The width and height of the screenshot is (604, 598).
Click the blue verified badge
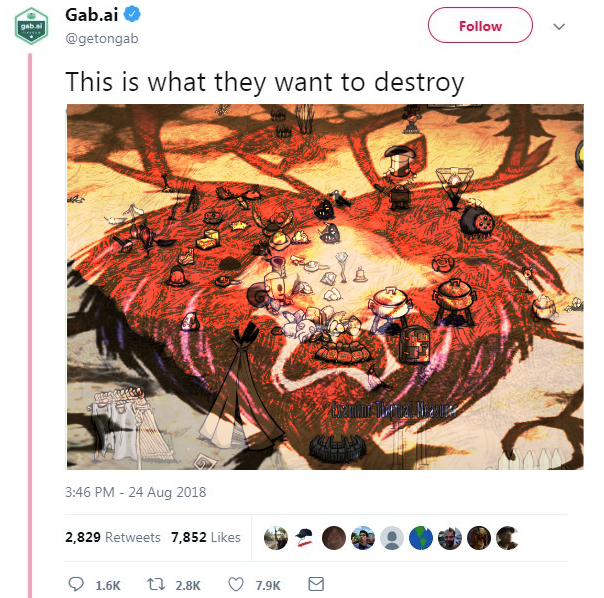(132, 15)
